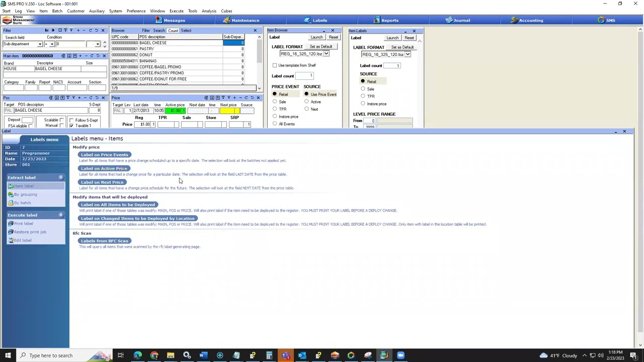Collapse the Extract label section
Image resolution: width=644 pixels, height=362 pixels.
[61, 177]
